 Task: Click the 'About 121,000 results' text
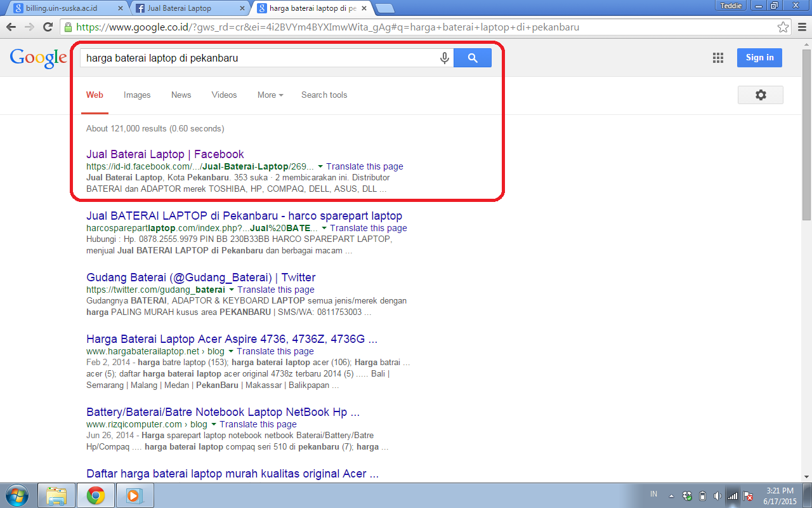coord(126,128)
